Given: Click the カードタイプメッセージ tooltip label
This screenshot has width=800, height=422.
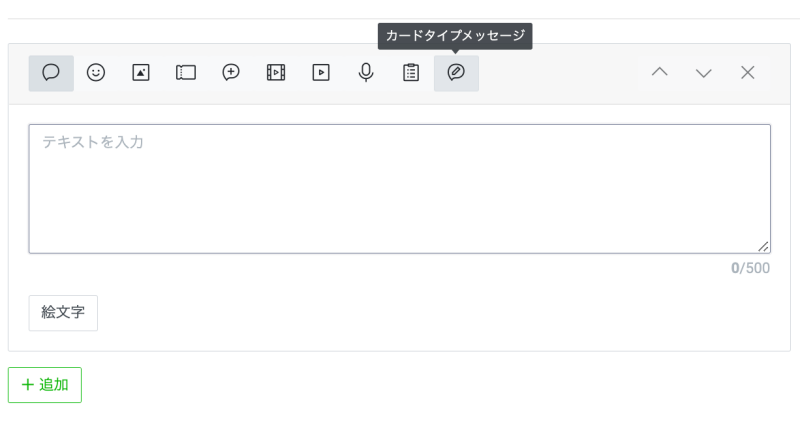Looking at the screenshot, I should [x=455, y=36].
